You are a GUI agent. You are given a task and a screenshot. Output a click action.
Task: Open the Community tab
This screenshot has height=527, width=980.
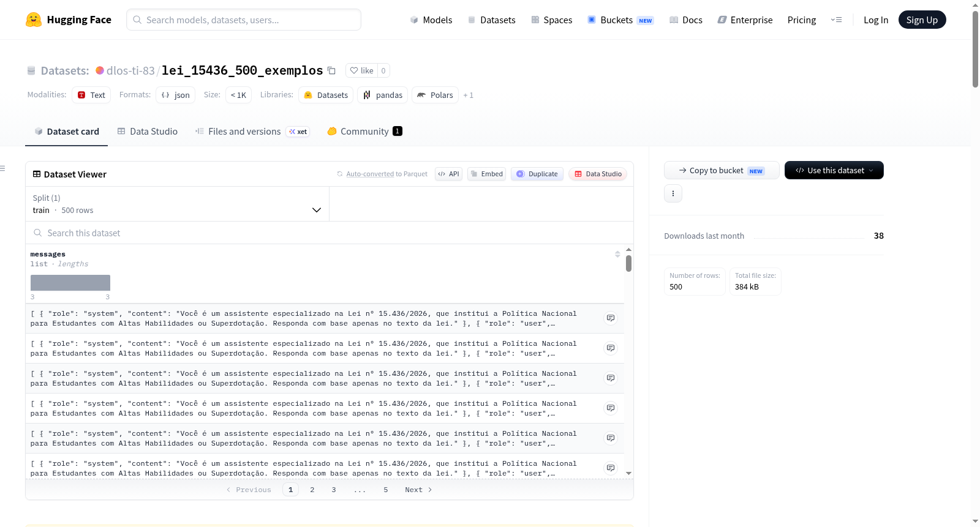pos(364,132)
